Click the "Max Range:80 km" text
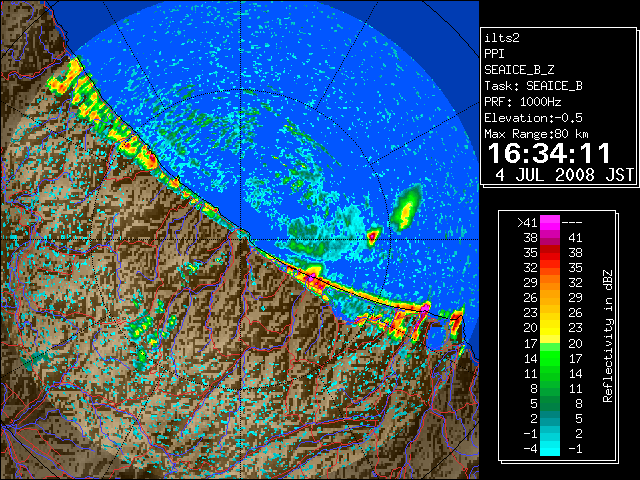Viewport: 640px width, 480px height. pos(536,134)
